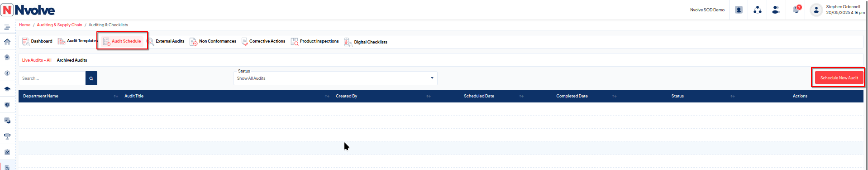Sort by Completed Date arrows
Screen dimensions: 868x170
pos(614,96)
